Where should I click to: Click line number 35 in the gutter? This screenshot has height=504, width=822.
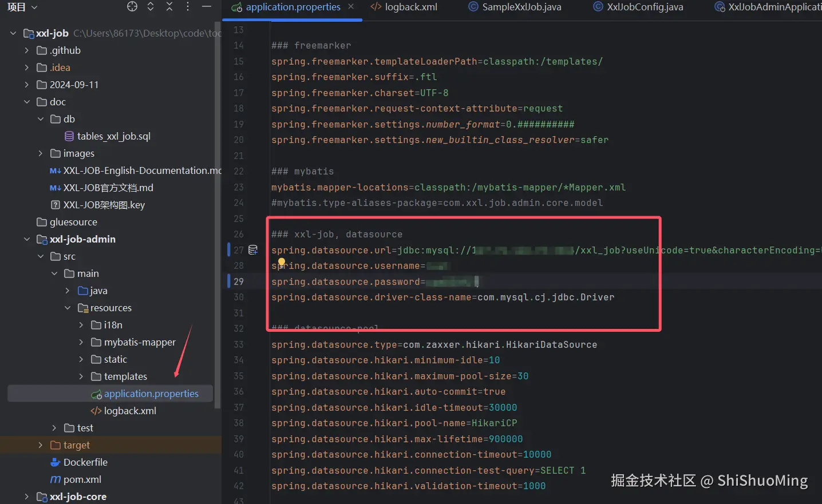click(239, 376)
